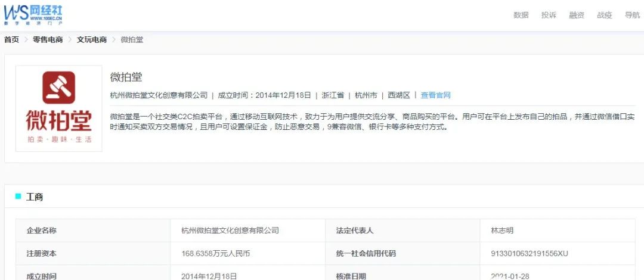
Task: Click the 网经社 site logo
Action: (x=33, y=15)
